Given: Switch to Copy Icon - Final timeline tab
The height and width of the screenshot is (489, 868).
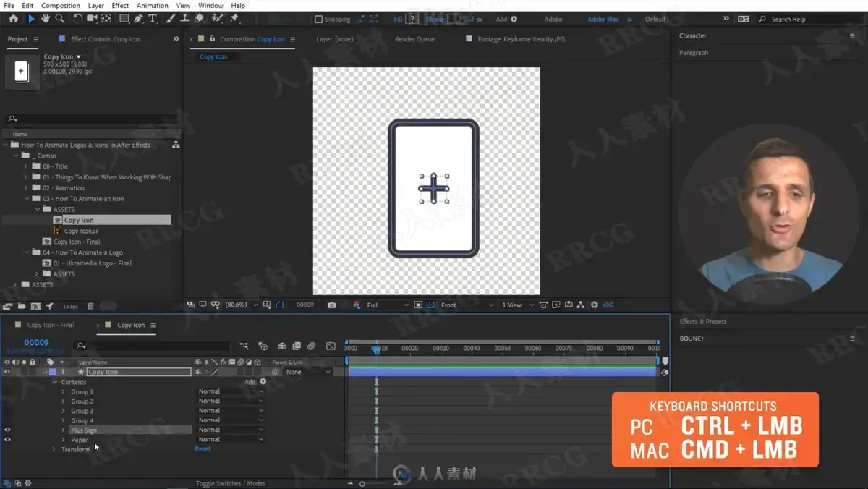Looking at the screenshot, I should point(51,325).
